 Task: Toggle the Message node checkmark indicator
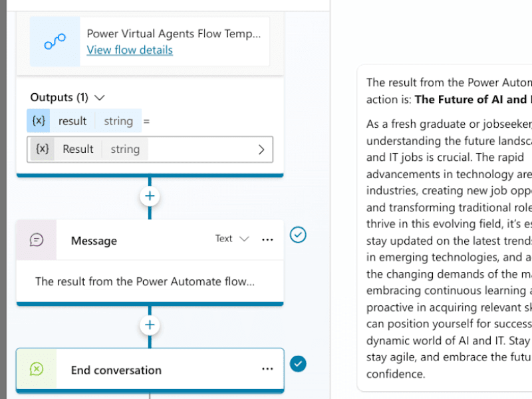click(298, 235)
